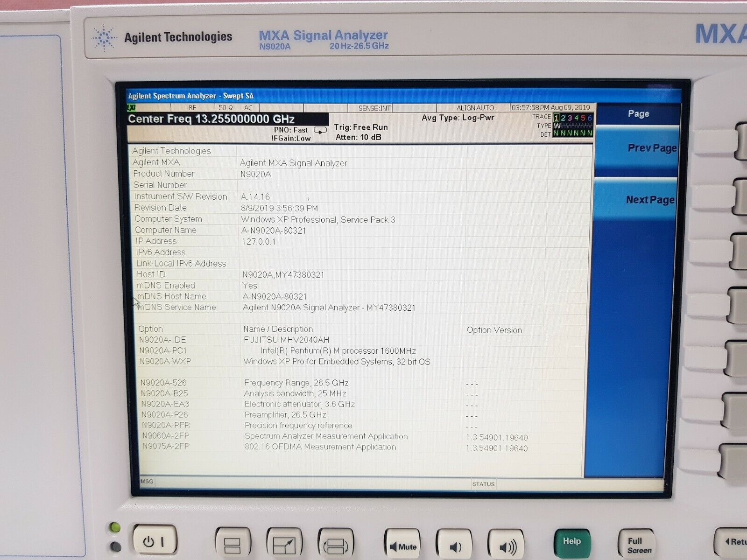Image resolution: width=747 pixels, height=560 pixels.
Task: Select trace number 6 in TRACE indicator
Action: click(589, 118)
